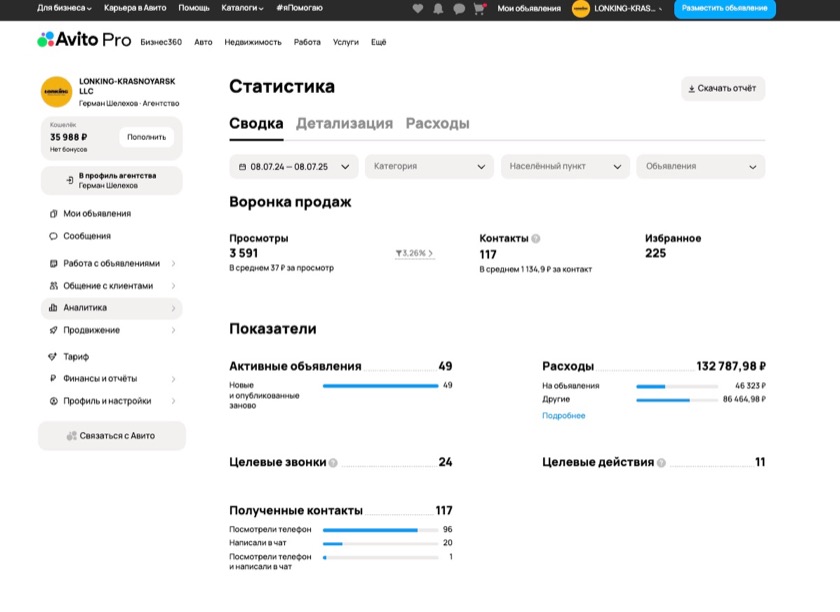The height and width of the screenshot is (612, 840).
Task: Open notifications bell icon
Action: (438, 9)
